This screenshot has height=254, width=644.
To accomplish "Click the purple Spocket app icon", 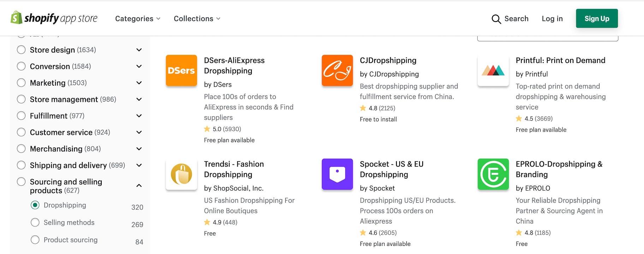I will [337, 174].
